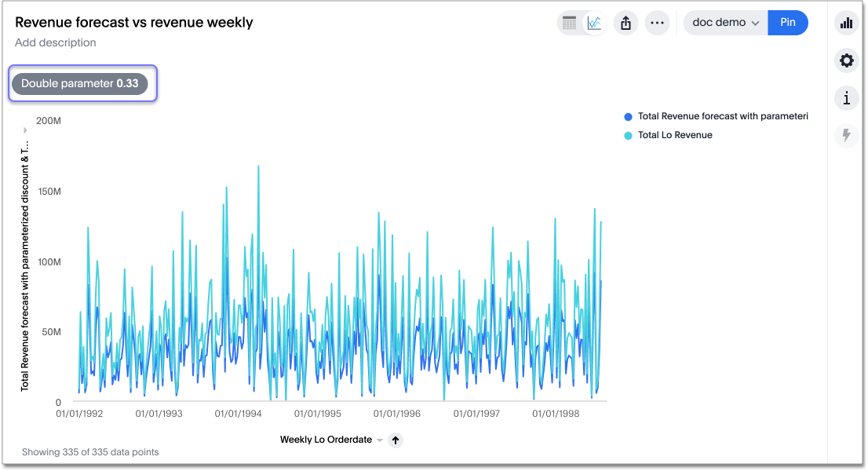Click the ascending sort arrow icon
This screenshot has width=868, height=471.
pyautogui.click(x=396, y=440)
